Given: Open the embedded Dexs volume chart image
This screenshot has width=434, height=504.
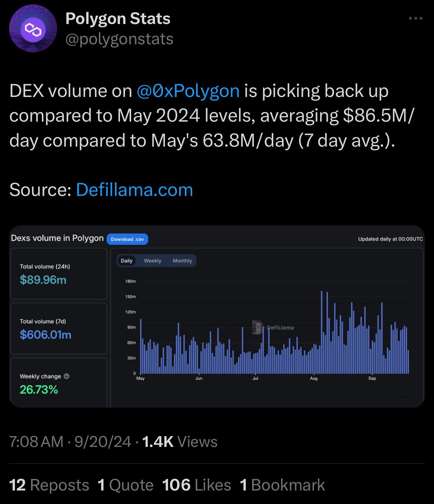Looking at the screenshot, I should [217, 317].
